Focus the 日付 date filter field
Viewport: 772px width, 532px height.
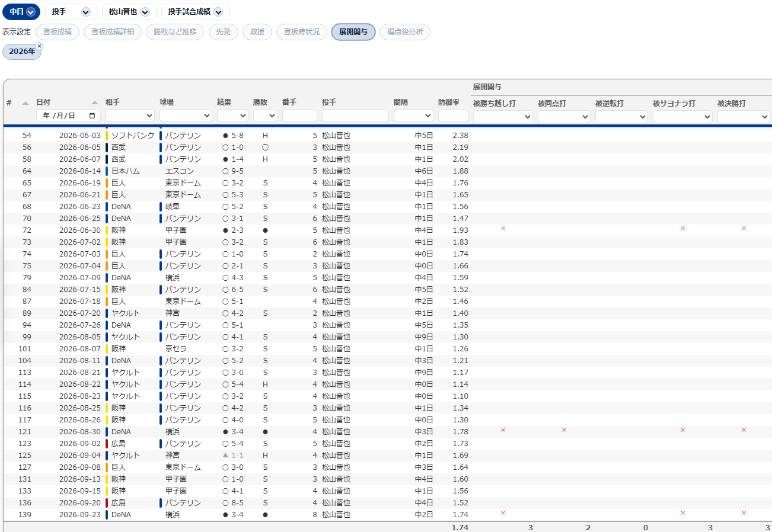click(x=68, y=116)
